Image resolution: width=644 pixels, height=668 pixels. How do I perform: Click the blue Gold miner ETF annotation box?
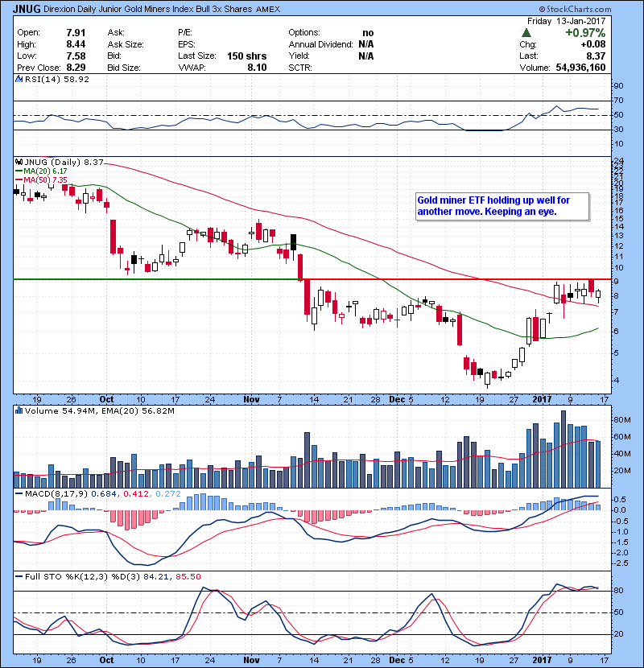point(502,206)
